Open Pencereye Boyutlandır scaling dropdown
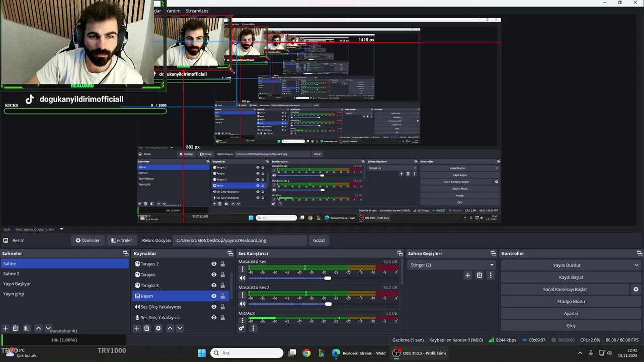 click(40, 229)
